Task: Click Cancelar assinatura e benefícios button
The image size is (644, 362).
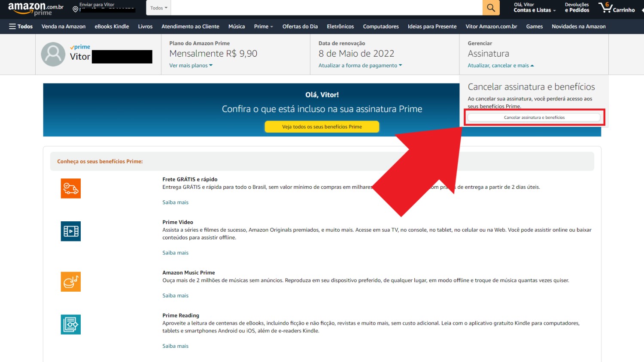Action: tap(534, 117)
